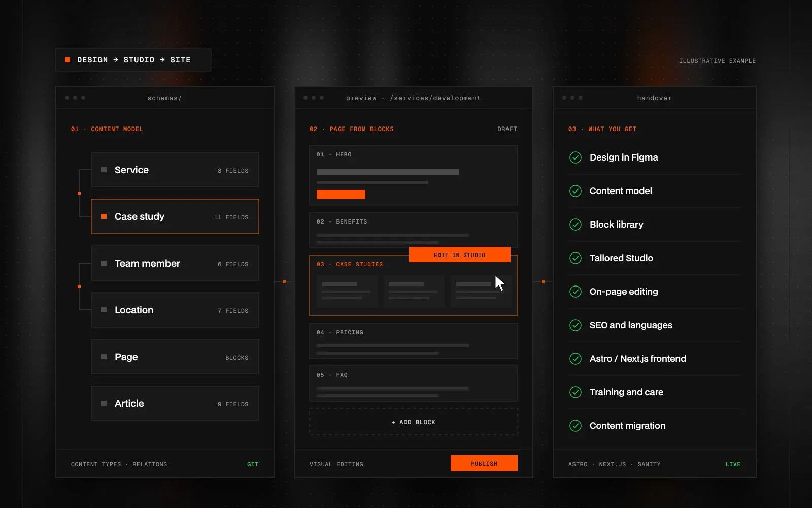Click the 'schemas/' window title
The image size is (812, 508).
pos(164,98)
